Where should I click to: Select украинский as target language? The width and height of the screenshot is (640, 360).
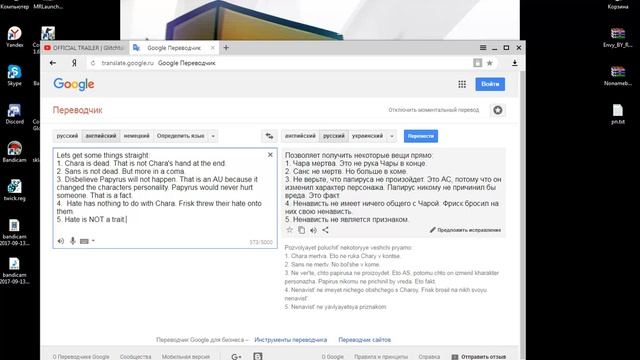tap(367, 136)
